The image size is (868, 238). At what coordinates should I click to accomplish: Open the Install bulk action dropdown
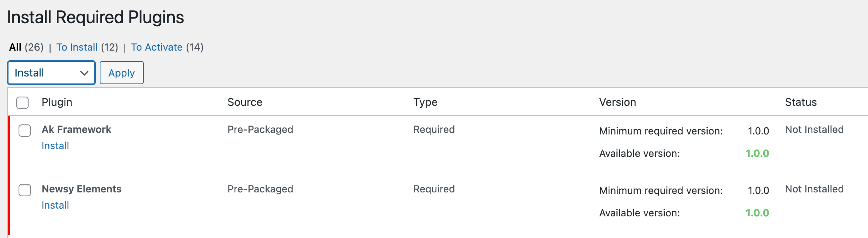pyautogui.click(x=50, y=73)
